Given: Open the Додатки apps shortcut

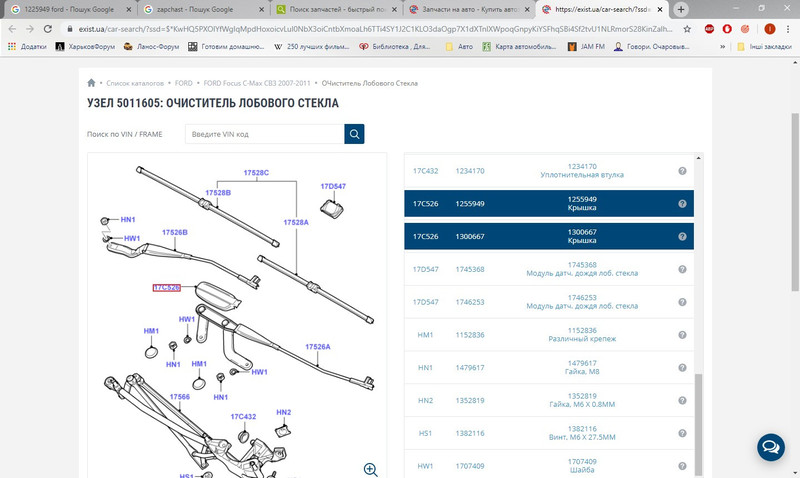Looking at the screenshot, I should coord(27,46).
